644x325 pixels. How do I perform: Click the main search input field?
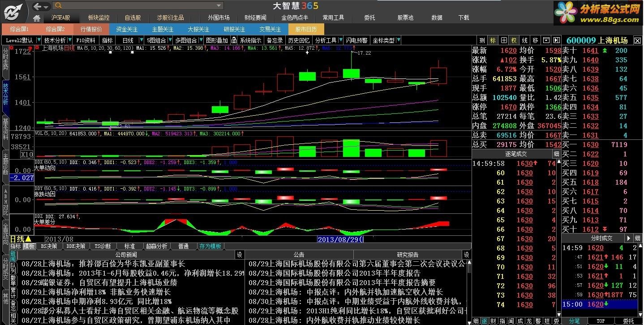[x=138, y=6]
